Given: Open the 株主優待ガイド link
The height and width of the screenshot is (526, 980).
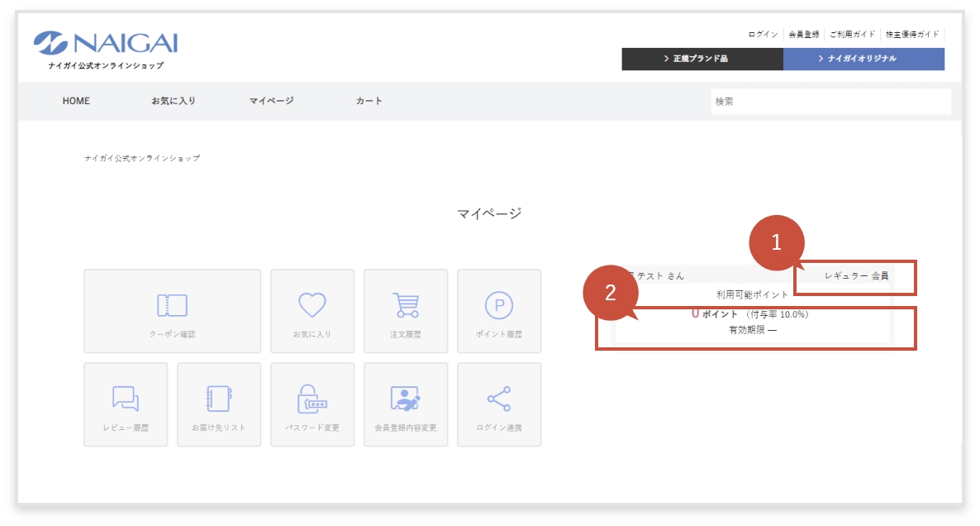Looking at the screenshot, I should tap(912, 34).
